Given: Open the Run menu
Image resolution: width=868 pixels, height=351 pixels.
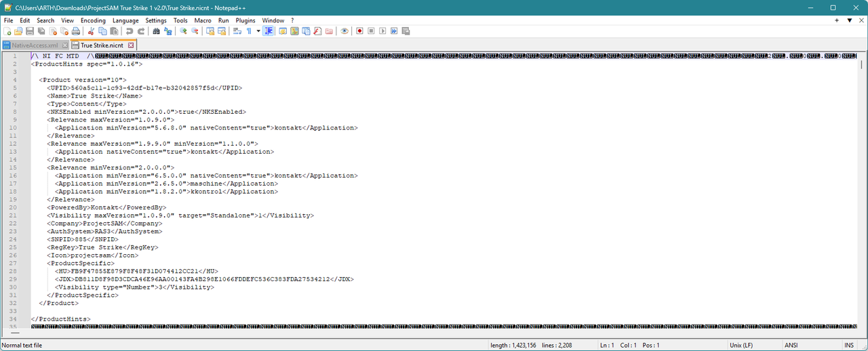Looking at the screenshot, I should pyautogui.click(x=223, y=20).
